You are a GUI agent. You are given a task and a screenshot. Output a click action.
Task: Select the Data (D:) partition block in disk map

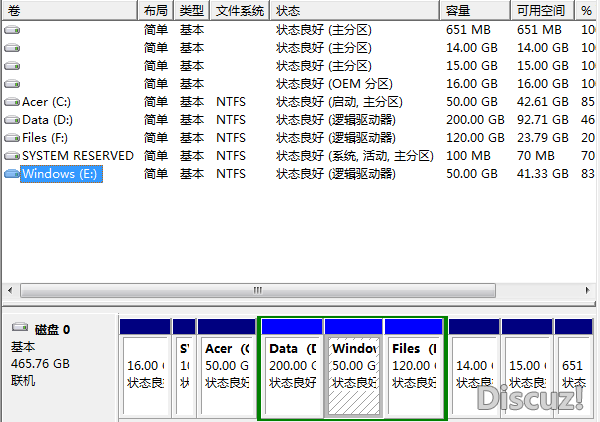click(292, 368)
